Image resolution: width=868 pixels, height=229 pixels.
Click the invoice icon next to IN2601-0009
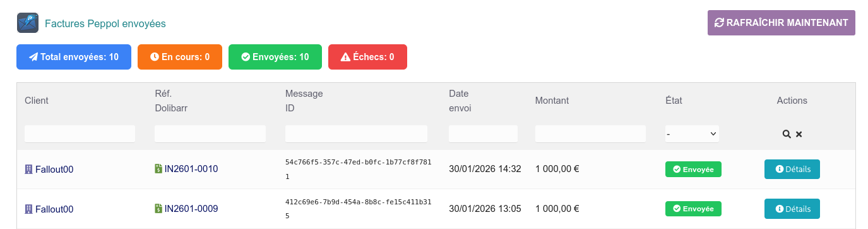point(158,208)
